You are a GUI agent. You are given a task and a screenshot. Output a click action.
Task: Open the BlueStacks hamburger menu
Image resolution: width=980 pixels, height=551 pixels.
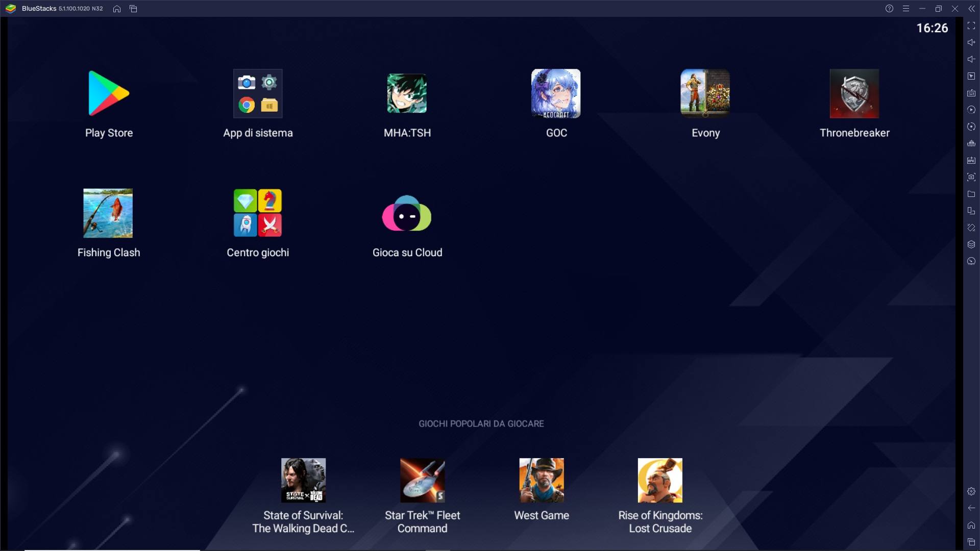click(x=906, y=9)
